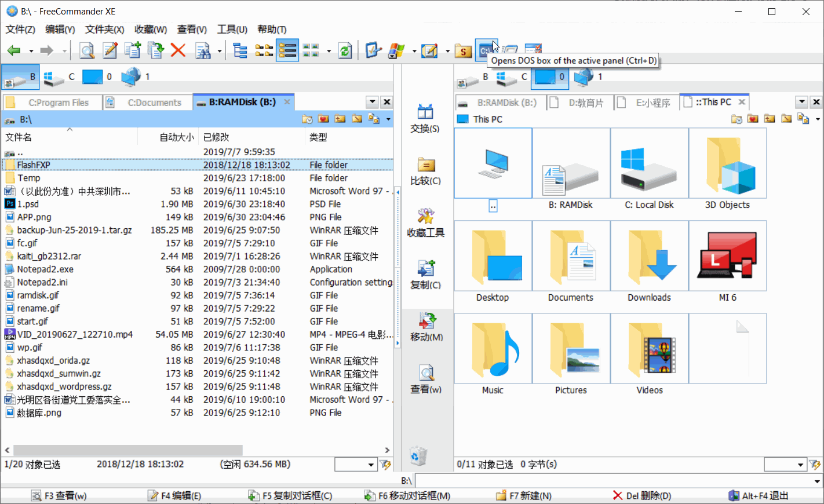Click the left panel horizontal scrollbar
Screen dimensions: 824x504
point(127,450)
